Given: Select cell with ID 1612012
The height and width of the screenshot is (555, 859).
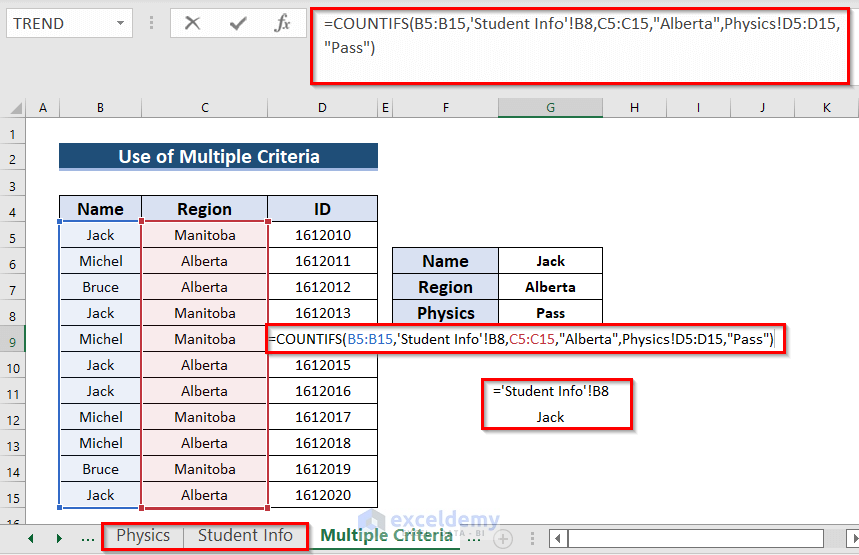Looking at the screenshot, I should coord(323,287).
